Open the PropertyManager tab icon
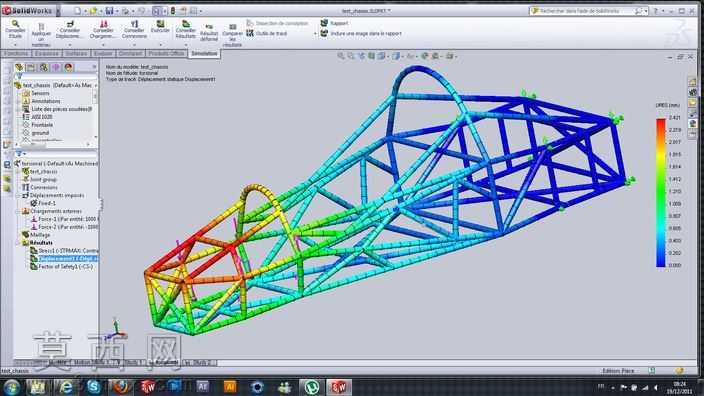The width and height of the screenshot is (704, 396). coord(31,67)
